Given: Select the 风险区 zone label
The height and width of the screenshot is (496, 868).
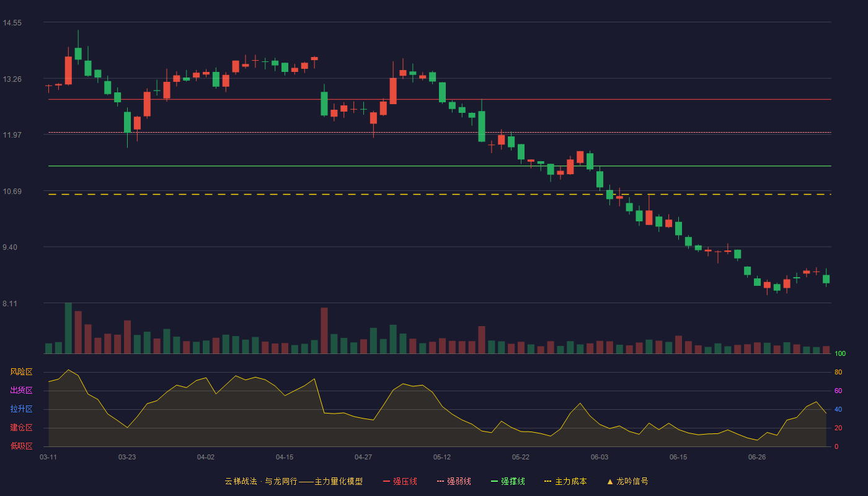Looking at the screenshot, I should click(x=21, y=372).
